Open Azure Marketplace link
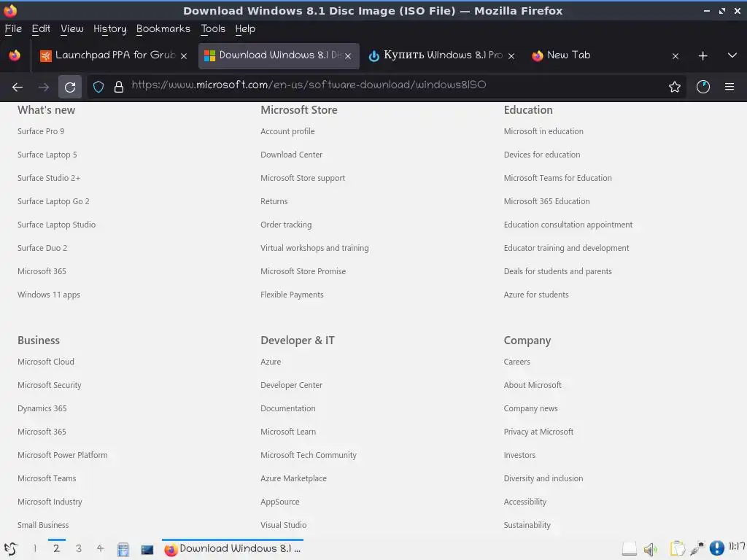Image resolution: width=747 pixels, height=560 pixels. pos(293,478)
